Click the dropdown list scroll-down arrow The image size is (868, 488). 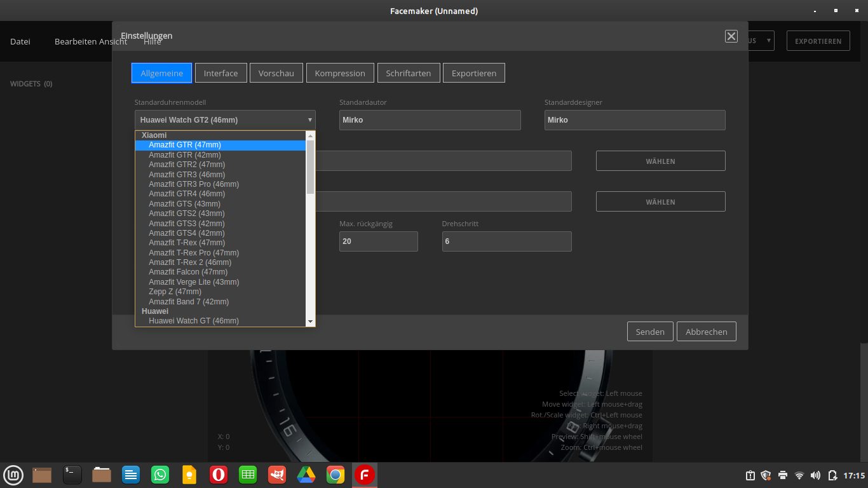click(311, 322)
